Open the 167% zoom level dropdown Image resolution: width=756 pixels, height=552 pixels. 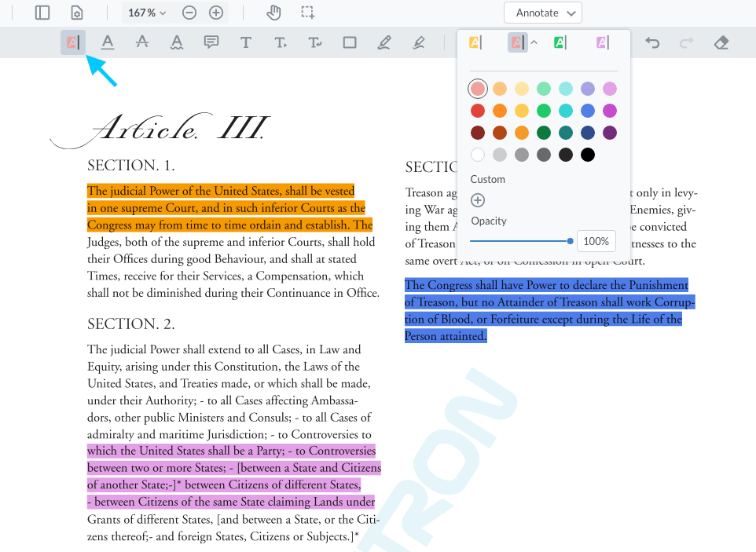point(147,13)
